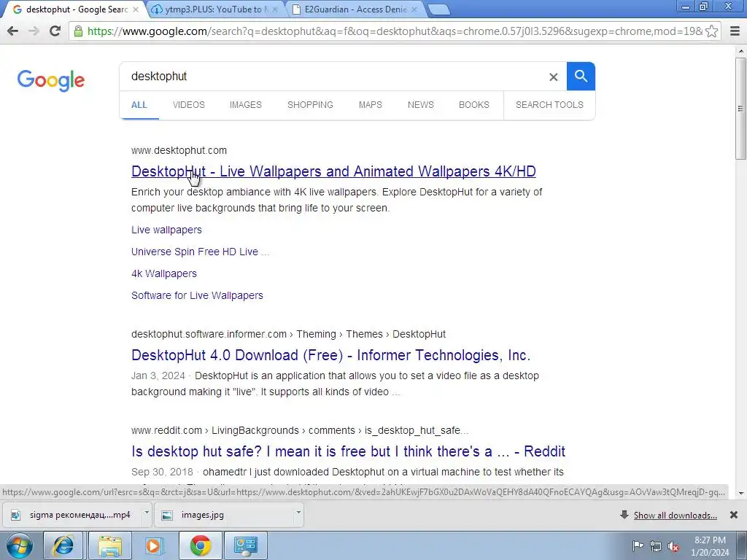Close the downloads bar with the X
The height and width of the screenshot is (560, 747).
(x=734, y=515)
